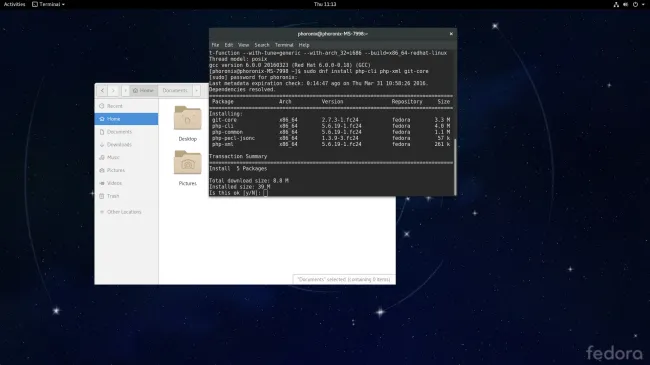Click the path bar left scroll arrow in Files
Screen dimensions: 650x365
pyautogui.click(x=126, y=90)
